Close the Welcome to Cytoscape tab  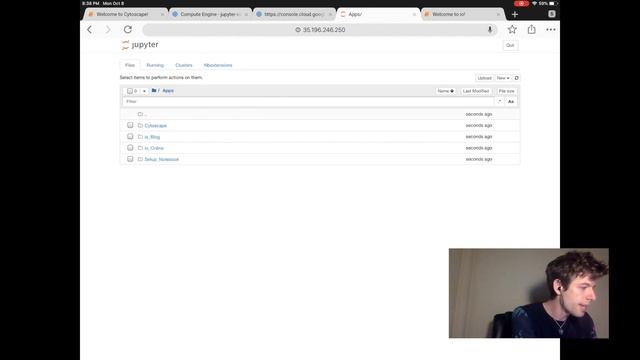(x=162, y=14)
